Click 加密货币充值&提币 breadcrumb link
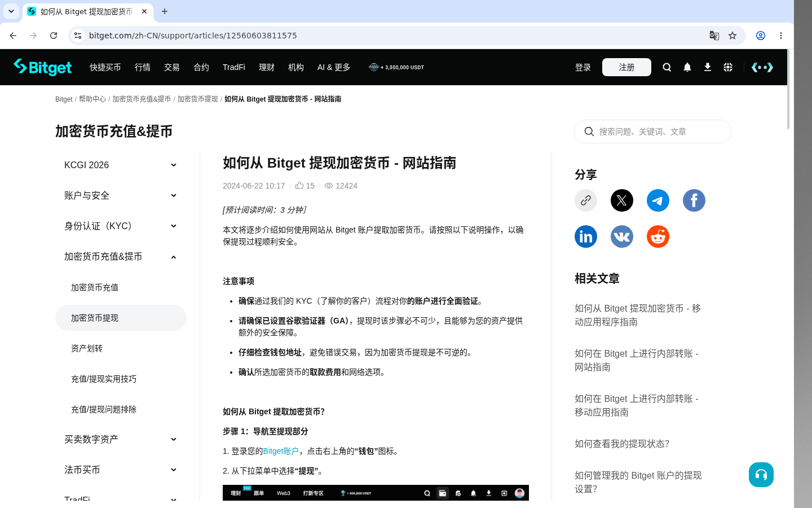 [142, 99]
